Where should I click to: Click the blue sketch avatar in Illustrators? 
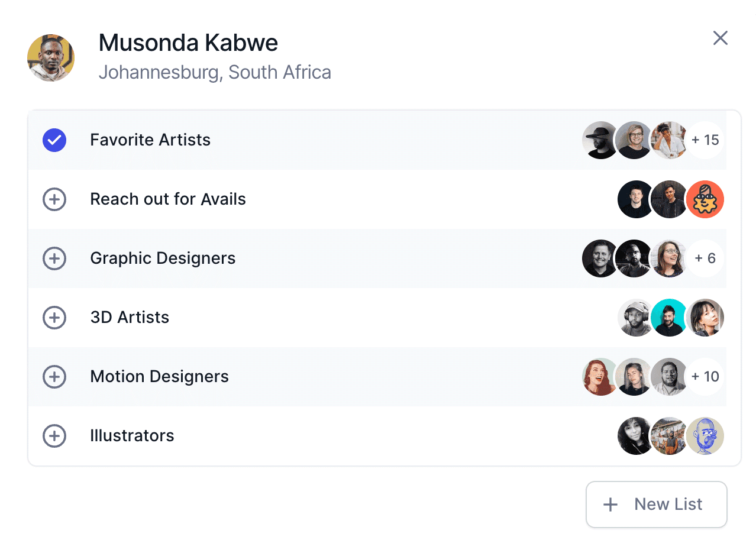[x=705, y=436]
